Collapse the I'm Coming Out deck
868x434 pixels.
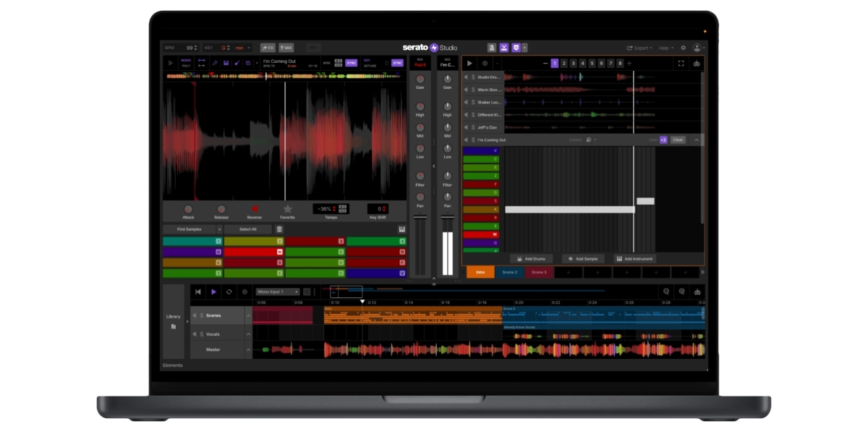(697, 140)
